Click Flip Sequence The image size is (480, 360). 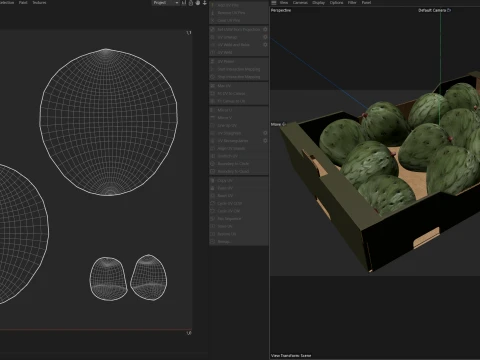239,219
